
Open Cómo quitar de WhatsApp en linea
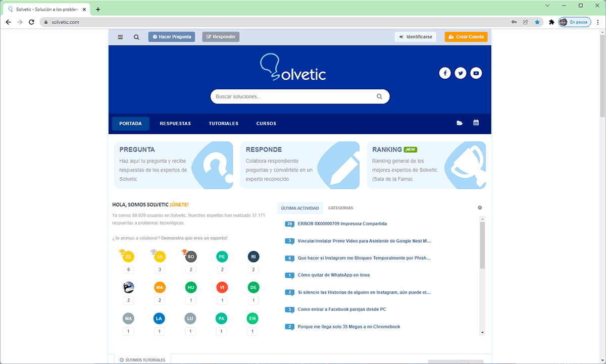pyautogui.click(x=334, y=275)
